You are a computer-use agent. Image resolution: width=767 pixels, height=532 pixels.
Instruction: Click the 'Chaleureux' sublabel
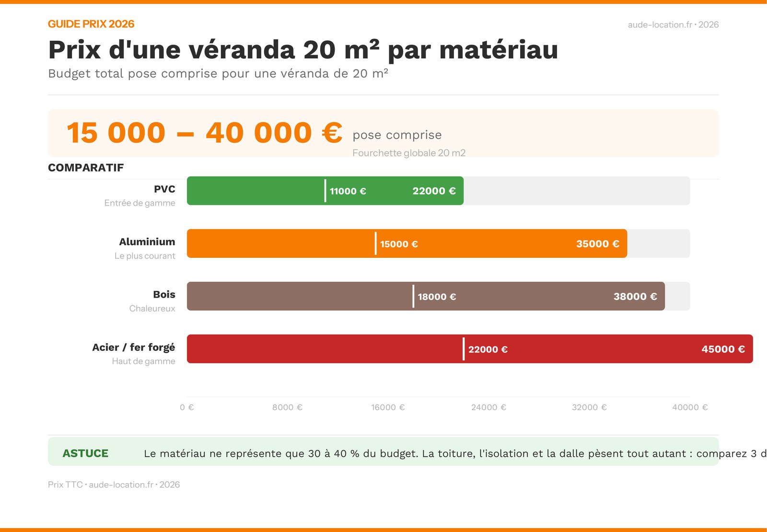click(x=152, y=309)
